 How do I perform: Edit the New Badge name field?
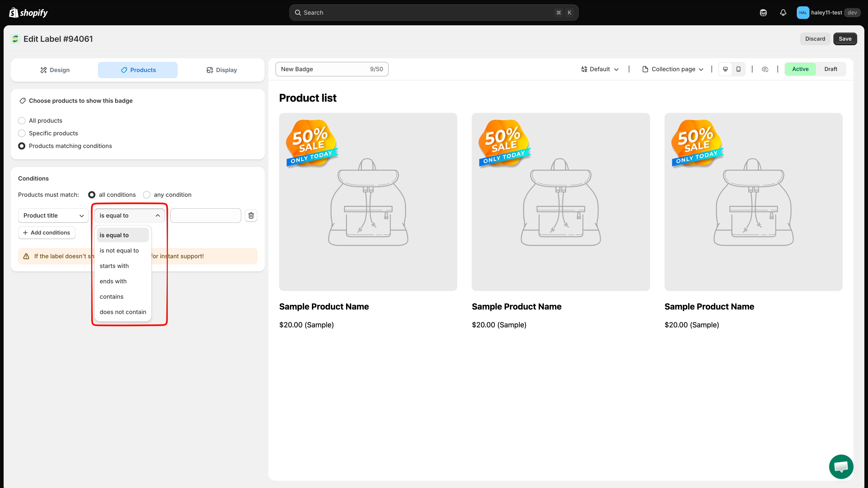(x=332, y=69)
